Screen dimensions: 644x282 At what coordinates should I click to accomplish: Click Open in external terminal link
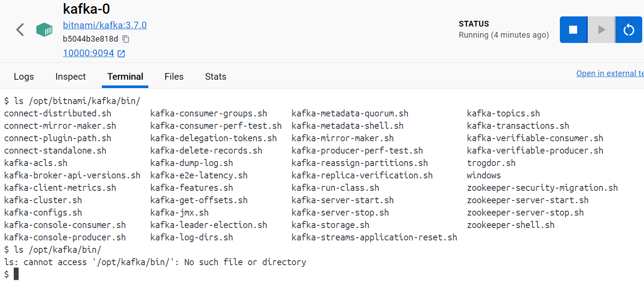pyautogui.click(x=610, y=73)
